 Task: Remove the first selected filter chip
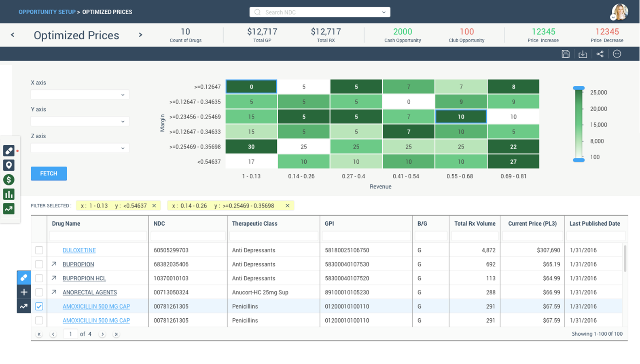(154, 206)
